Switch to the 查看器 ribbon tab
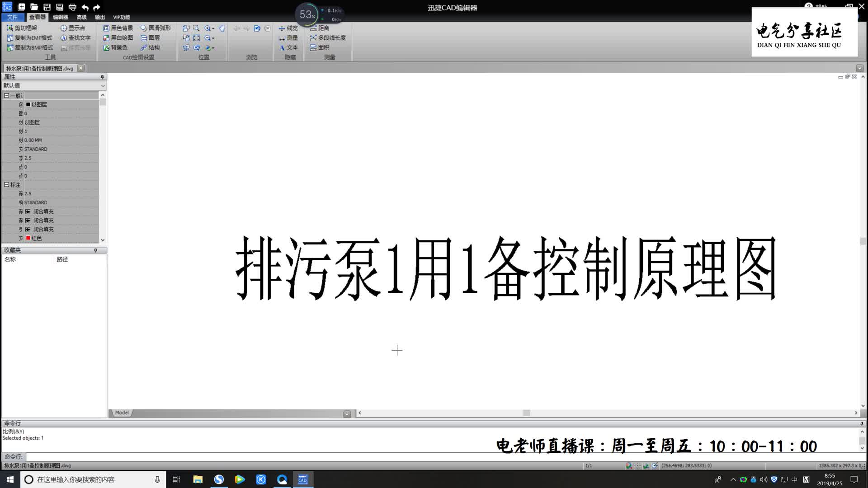The height and width of the screenshot is (488, 868). pos(37,17)
